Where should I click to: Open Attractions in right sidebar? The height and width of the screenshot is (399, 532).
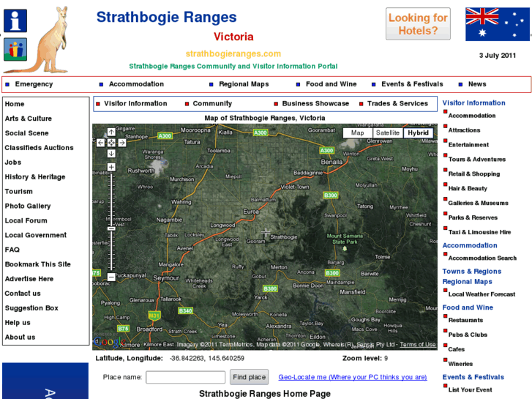(x=464, y=130)
